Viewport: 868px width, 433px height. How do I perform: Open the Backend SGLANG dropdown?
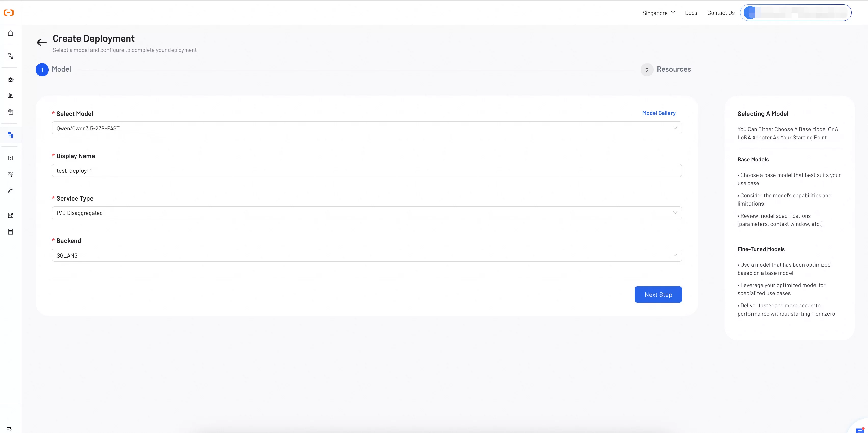pos(367,255)
